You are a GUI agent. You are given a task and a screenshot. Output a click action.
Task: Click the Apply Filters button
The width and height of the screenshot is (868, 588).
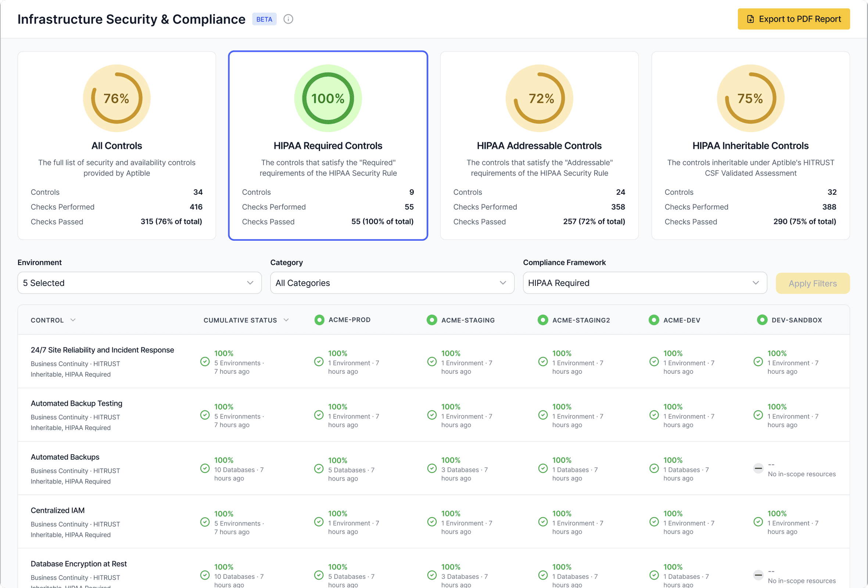coord(813,284)
